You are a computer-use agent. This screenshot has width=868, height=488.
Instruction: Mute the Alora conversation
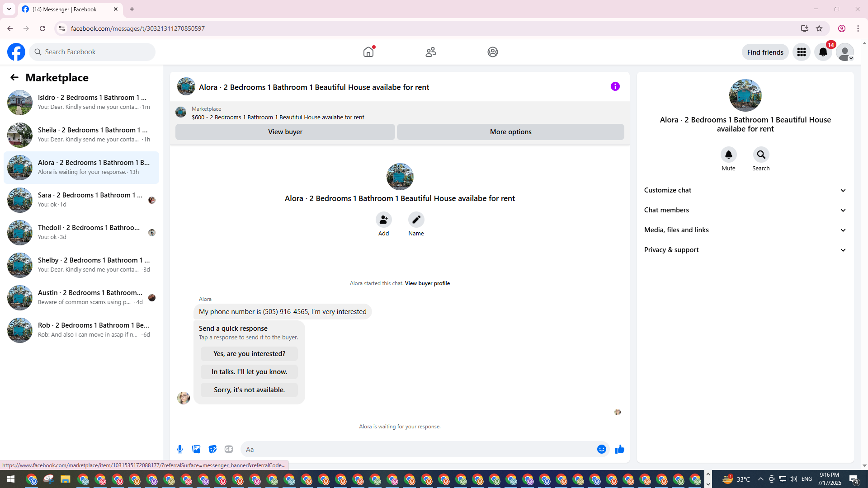click(728, 155)
